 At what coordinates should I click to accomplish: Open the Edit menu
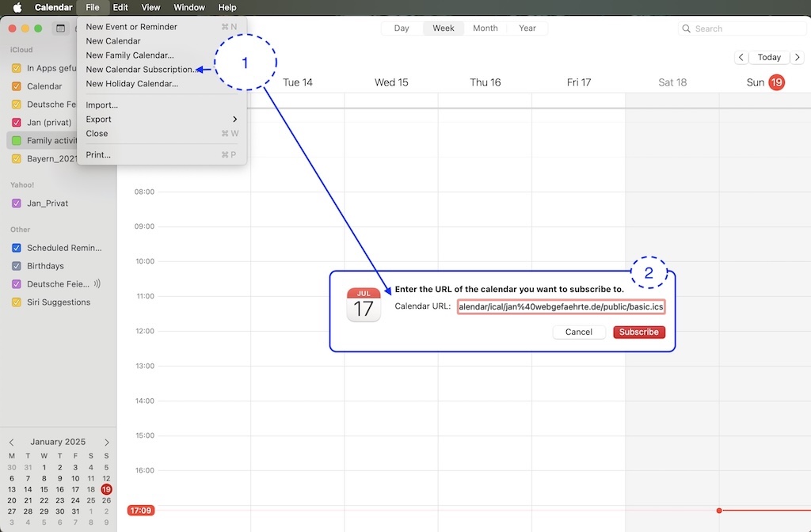coord(120,7)
